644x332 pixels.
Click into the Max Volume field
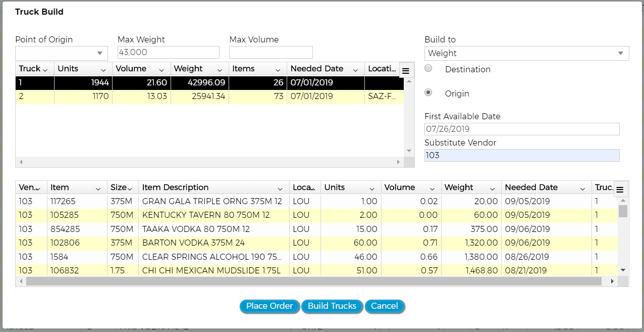click(271, 53)
